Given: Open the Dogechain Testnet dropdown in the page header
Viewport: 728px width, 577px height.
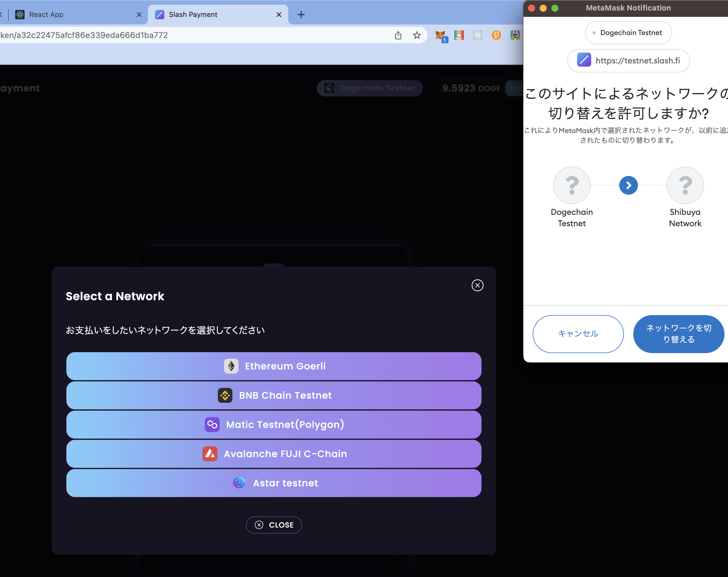Looking at the screenshot, I should 370,88.
